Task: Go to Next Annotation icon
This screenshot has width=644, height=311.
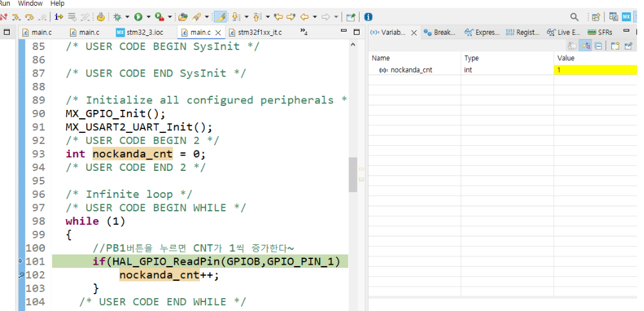Action: click(236, 17)
